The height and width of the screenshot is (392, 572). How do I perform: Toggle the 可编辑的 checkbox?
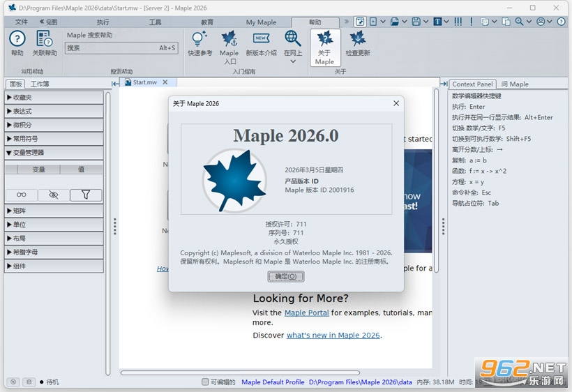[x=205, y=382]
